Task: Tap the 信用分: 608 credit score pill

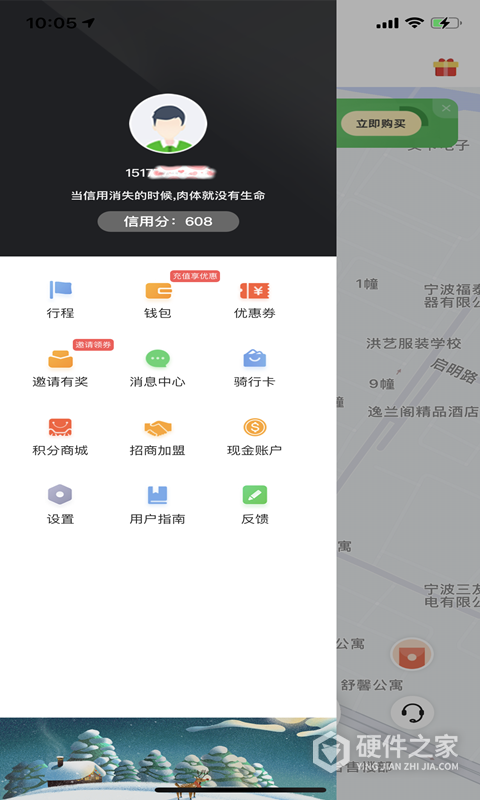Action: 168,221
